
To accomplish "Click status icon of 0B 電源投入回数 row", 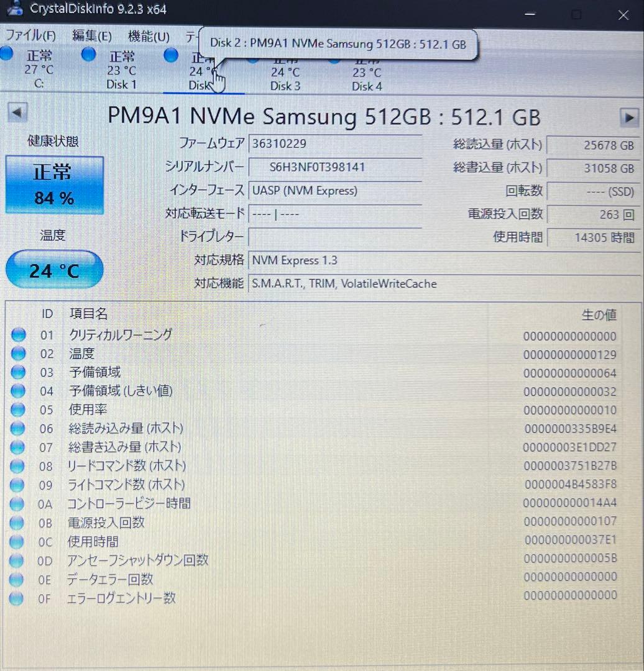I will tap(17, 523).
